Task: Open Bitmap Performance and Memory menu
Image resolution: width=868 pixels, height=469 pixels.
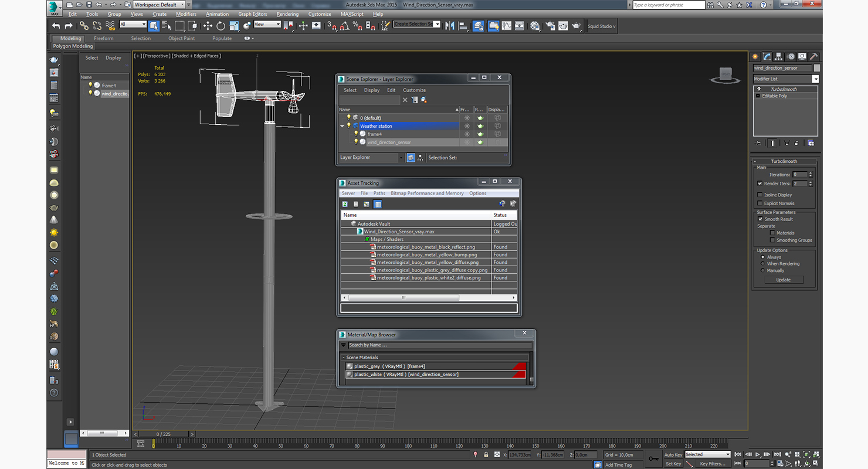Action: click(x=427, y=193)
